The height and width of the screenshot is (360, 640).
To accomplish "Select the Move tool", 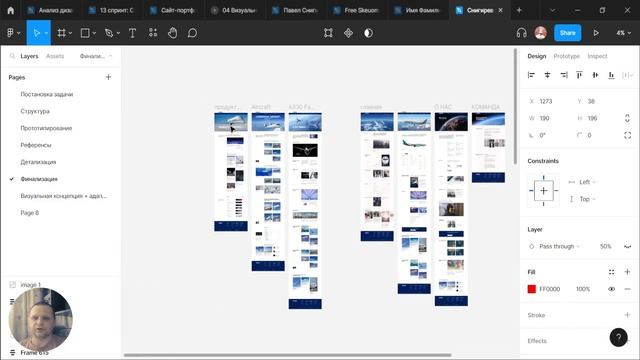I will [x=36, y=33].
